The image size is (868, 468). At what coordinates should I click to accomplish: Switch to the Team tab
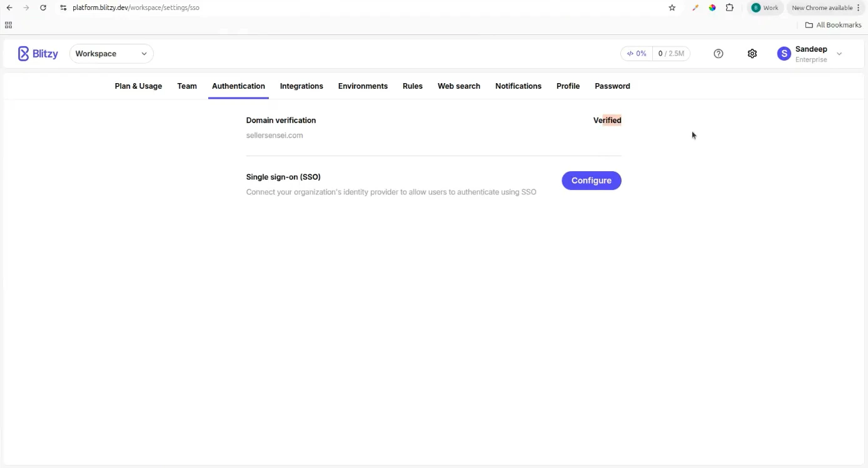187,86
